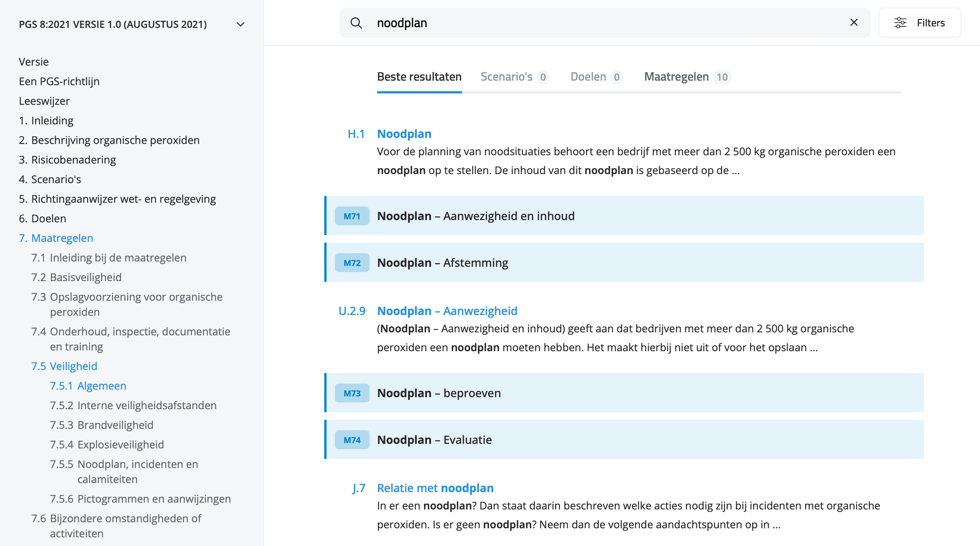Click the H.1 section number
Image resolution: width=980 pixels, height=546 pixels.
click(x=356, y=134)
